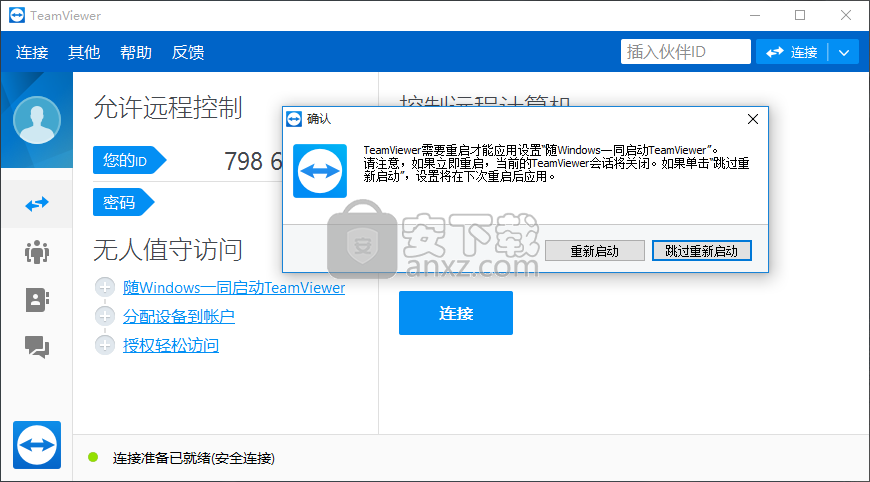
Task: Open the Meeting people sidebar icon
Action: [x=37, y=252]
